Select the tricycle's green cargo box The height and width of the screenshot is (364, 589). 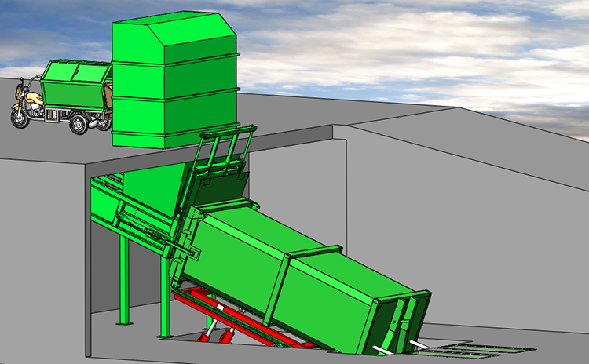point(75,85)
